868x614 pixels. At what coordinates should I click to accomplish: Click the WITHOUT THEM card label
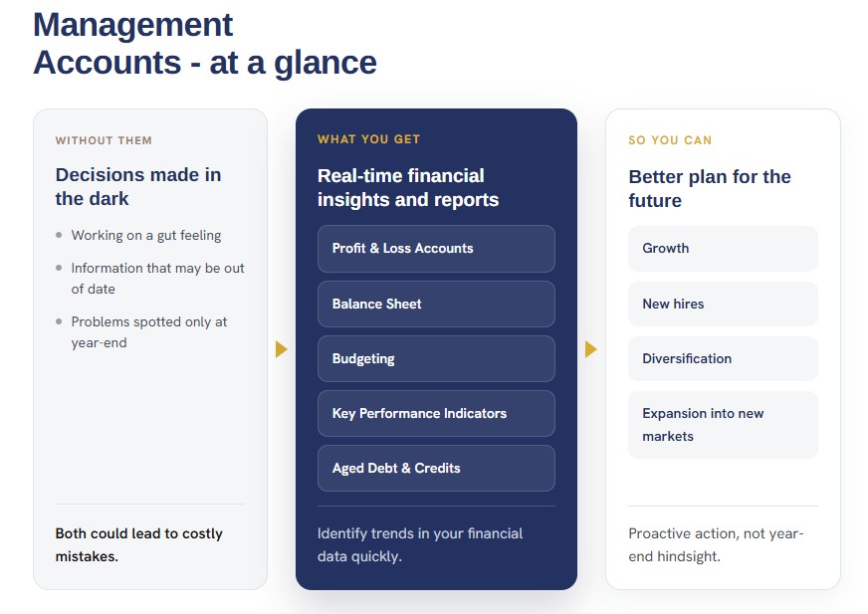pos(104,140)
